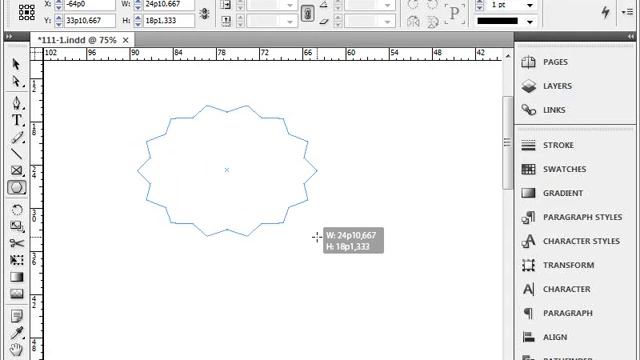
Task: Select the Selection tool arrow
Action: [16, 64]
